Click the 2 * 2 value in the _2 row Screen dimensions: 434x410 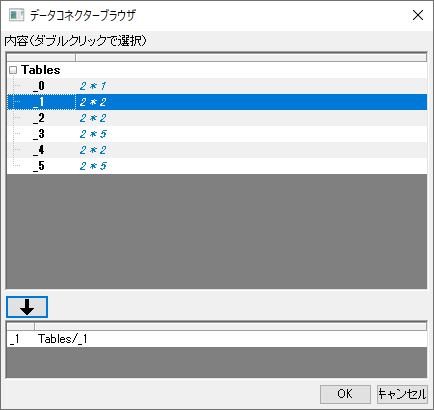click(x=93, y=118)
